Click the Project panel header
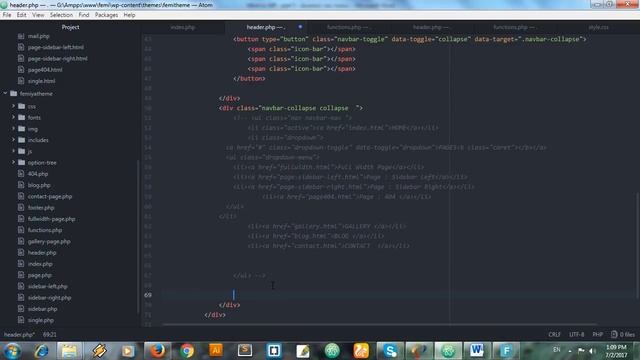The height and width of the screenshot is (360, 640). 70,27
